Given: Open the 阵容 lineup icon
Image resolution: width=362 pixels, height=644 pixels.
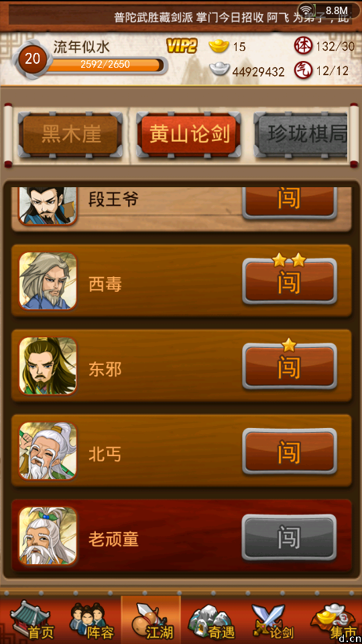Looking at the screenshot, I should pyautogui.click(x=90, y=621).
